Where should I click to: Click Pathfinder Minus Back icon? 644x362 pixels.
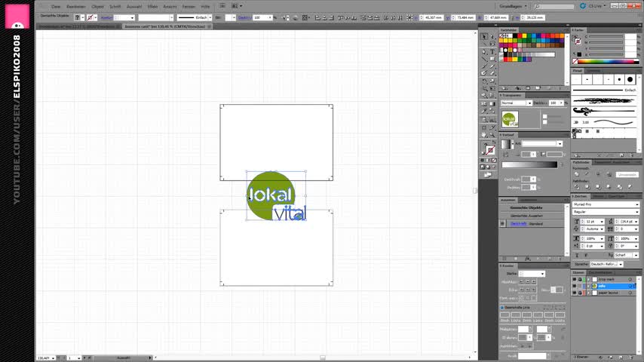pos(630,187)
